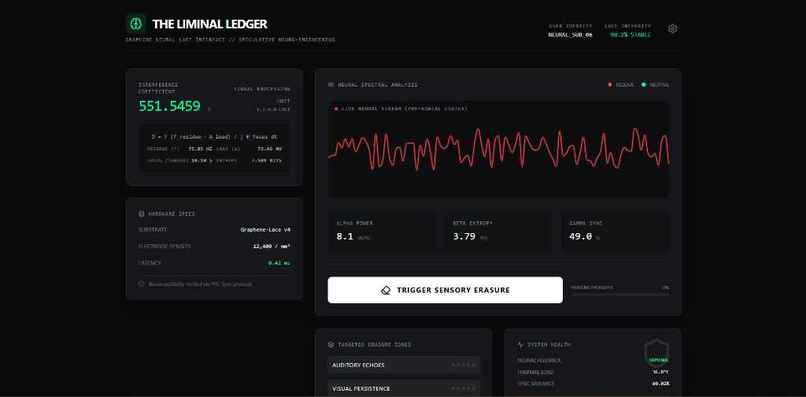Screen dimensions: 806x397
Task: Click the Alpha Power value 8.1
Action: [344, 237]
